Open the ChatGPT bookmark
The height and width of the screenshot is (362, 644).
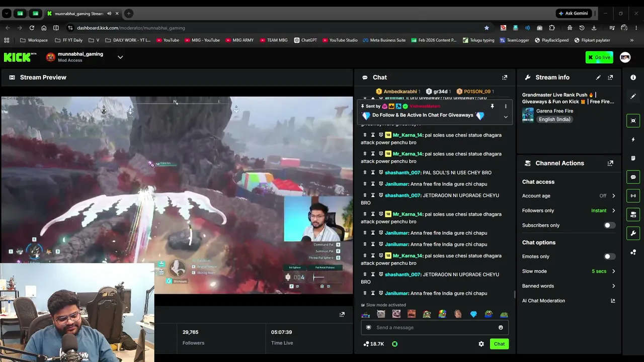(305, 40)
